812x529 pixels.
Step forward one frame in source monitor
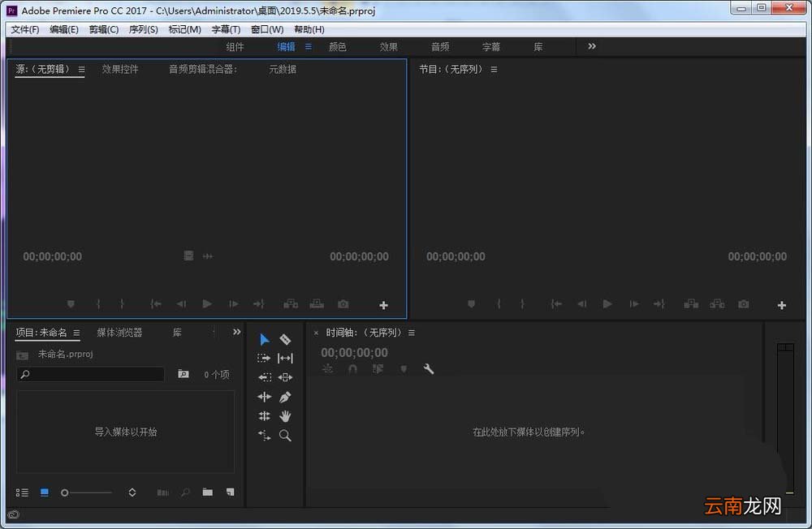(234, 303)
